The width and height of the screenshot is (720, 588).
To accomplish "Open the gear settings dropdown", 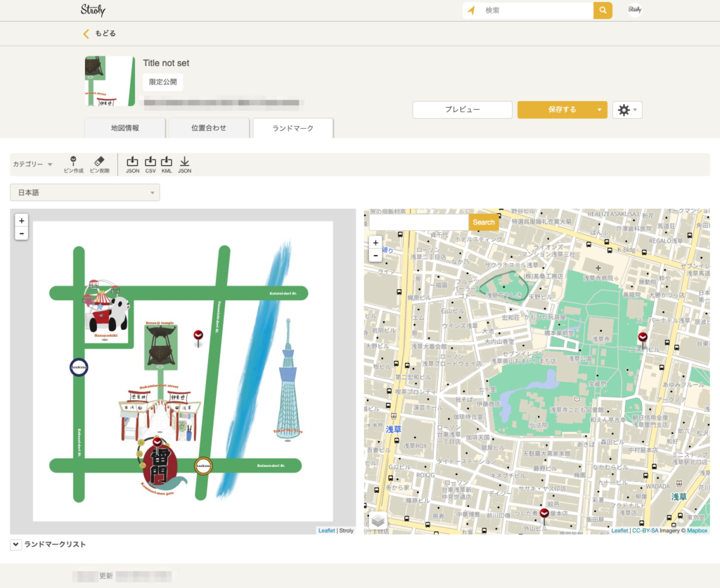I will coord(627,110).
